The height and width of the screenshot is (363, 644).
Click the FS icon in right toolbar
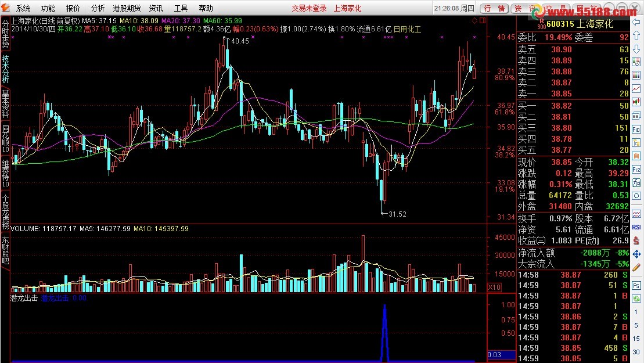coord(636,285)
